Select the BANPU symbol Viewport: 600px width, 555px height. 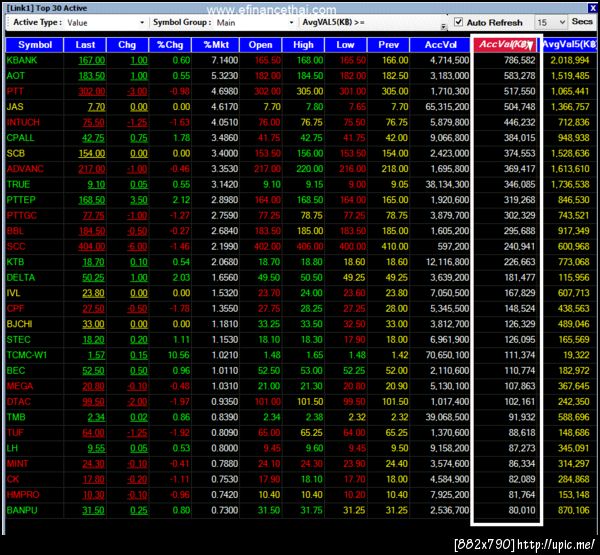click(x=22, y=510)
